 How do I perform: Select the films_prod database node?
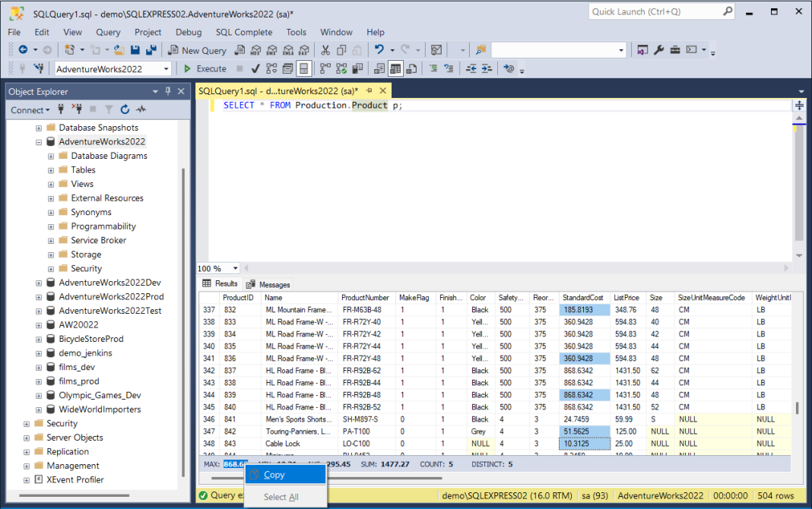coord(79,381)
